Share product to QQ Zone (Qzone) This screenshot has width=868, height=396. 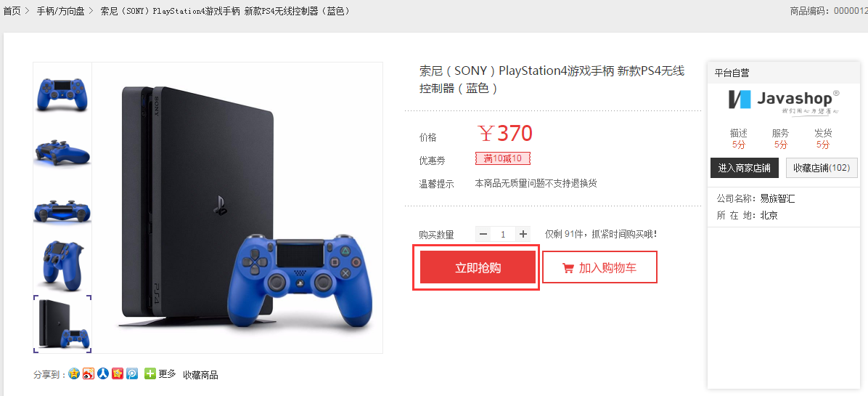[74, 374]
